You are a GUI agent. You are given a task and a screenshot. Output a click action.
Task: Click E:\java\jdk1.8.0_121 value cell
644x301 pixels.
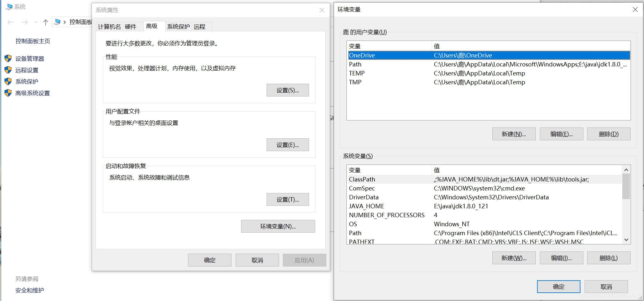(x=461, y=206)
